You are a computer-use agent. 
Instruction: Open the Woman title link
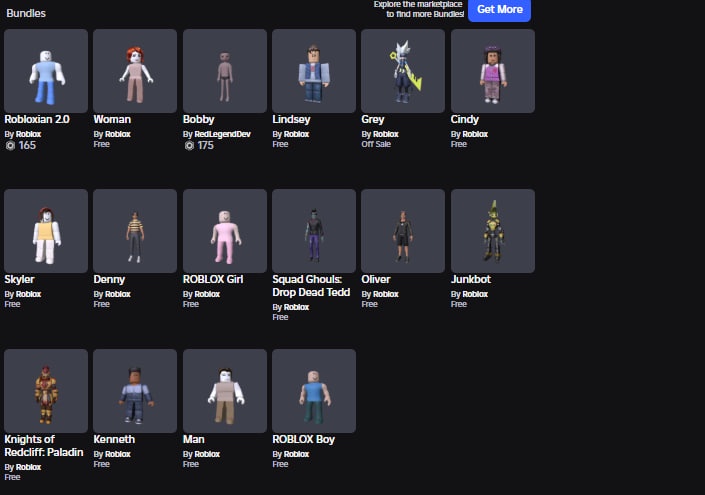point(112,120)
